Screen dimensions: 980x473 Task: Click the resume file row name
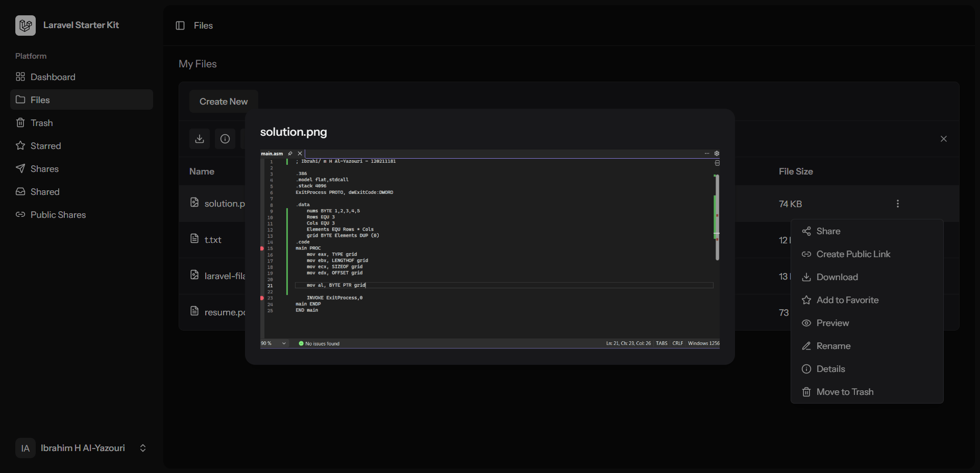pyautogui.click(x=225, y=312)
